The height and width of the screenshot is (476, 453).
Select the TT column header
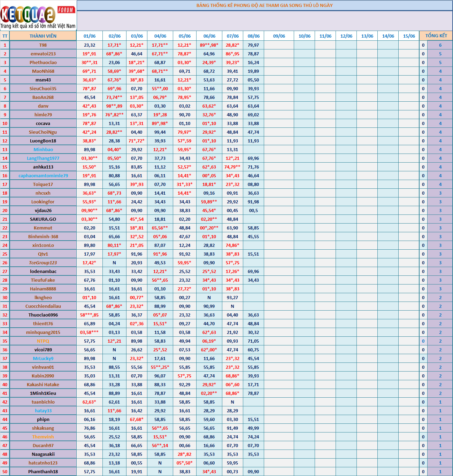pyautogui.click(x=5, y=36)
